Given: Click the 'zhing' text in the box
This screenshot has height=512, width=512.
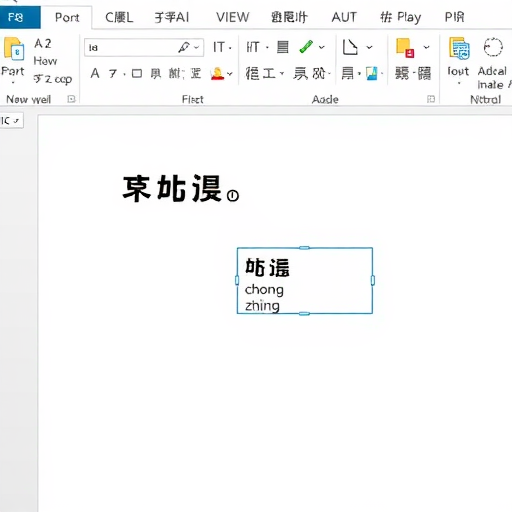Looking at the screenshot, I should tap(262, 306).
